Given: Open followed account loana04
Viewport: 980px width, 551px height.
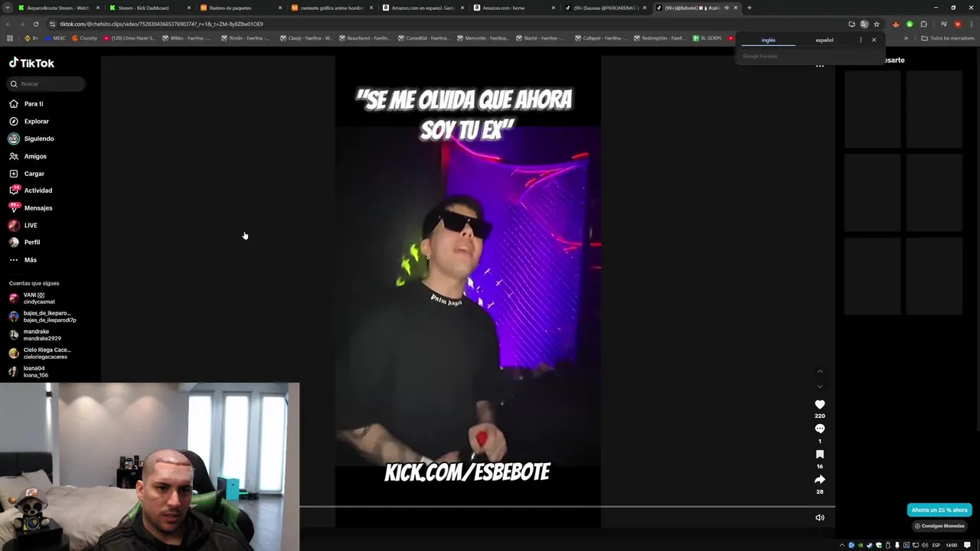Looking at the screenshot, I should 29,371.
